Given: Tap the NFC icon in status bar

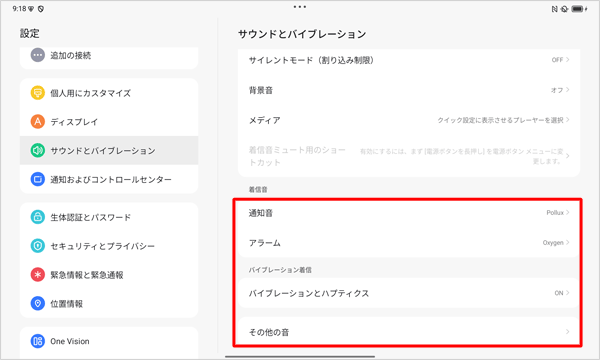Looking at the screenshot, I should pyautogui.click(x=554, y=9).
